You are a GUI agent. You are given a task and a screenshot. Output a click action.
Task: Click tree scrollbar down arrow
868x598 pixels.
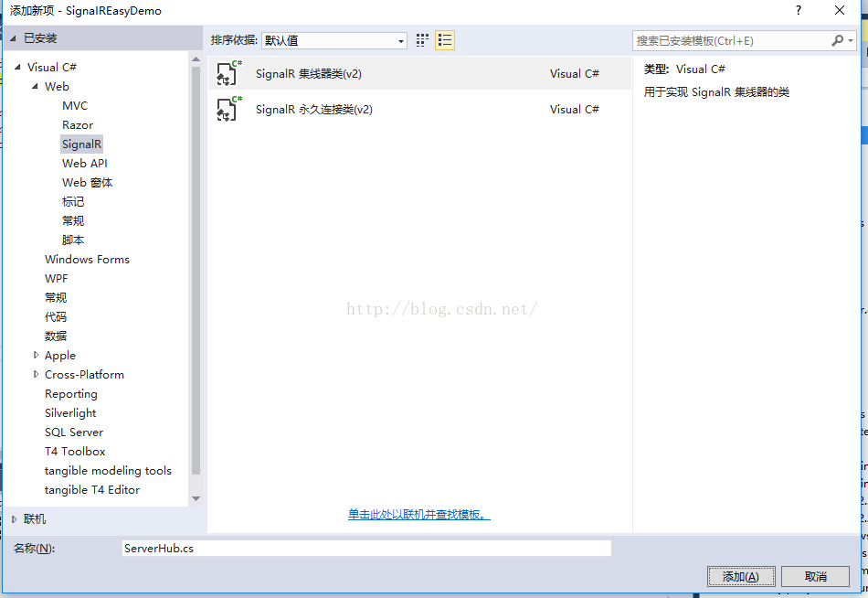coord(196,499)
